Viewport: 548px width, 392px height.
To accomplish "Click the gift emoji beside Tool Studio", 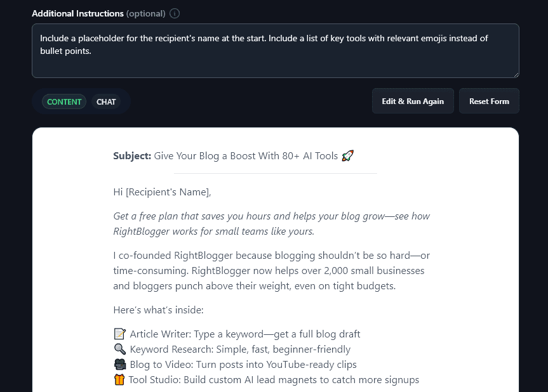I will pos(120,379).
